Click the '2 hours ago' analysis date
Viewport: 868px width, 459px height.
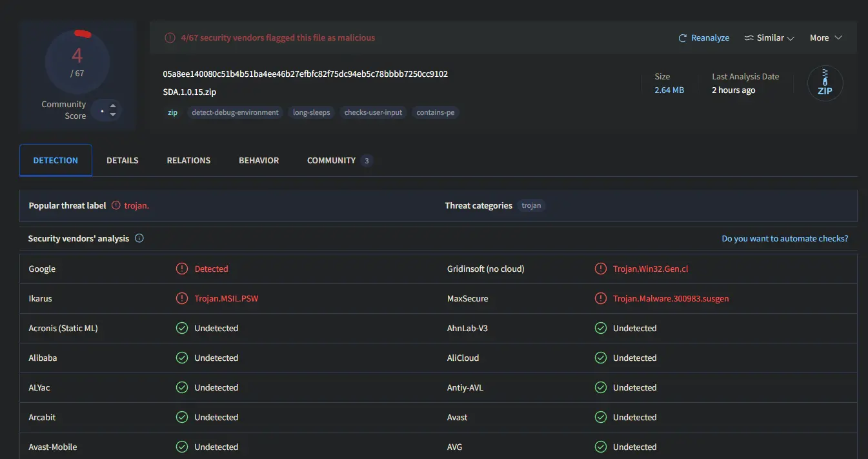click(733, 90)
